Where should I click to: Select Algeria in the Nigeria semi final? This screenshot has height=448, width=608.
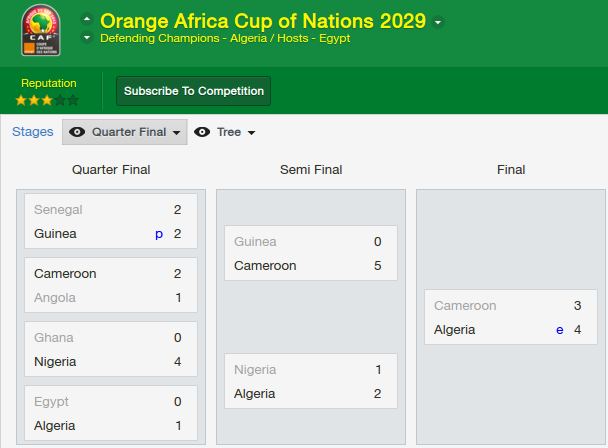pos(254,394)
